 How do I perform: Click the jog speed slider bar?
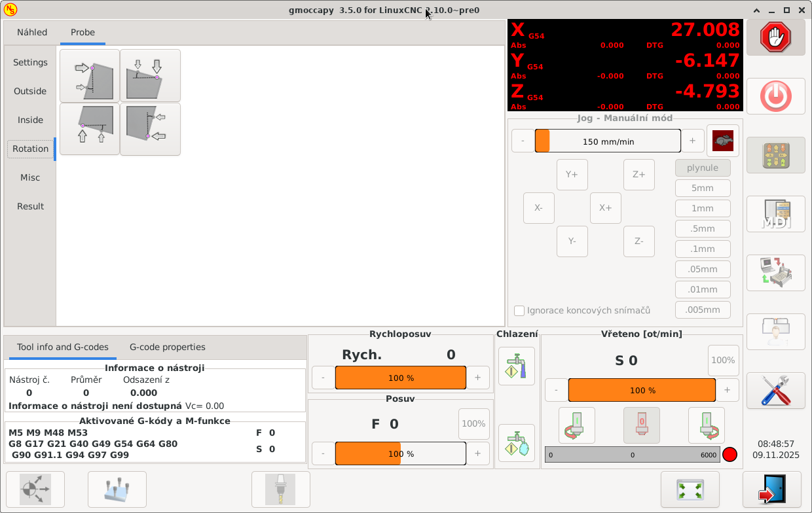point(608,141)
